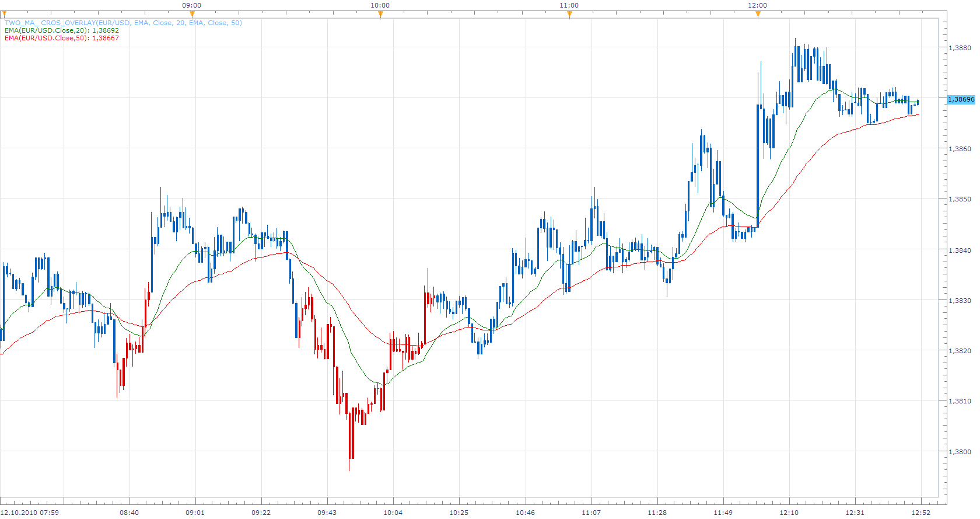Screen dimensions: 980x519
Task: Click the 09:01 time axis label
Action: click(x=195, y=513)
